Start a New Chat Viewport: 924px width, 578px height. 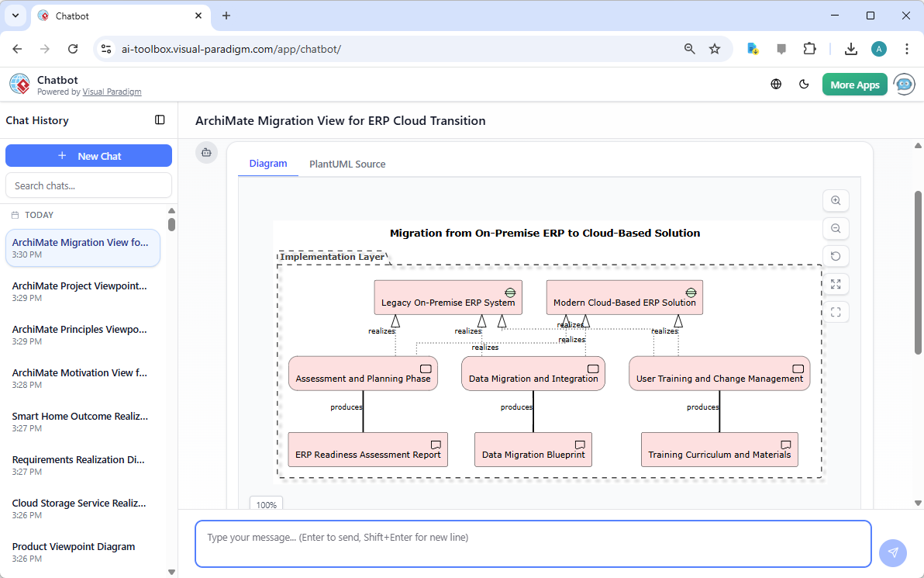(x=88, y=155)
